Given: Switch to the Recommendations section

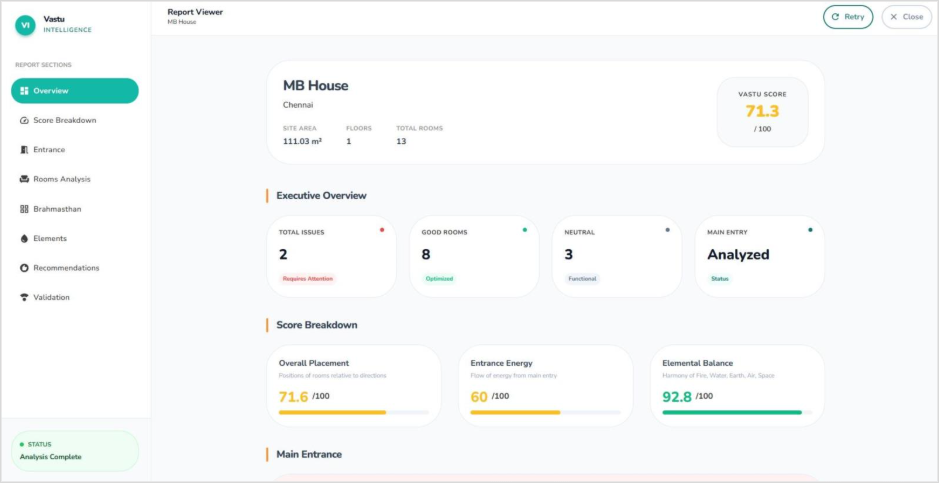Looking at the screenshot, I should [x=66, y=268].
